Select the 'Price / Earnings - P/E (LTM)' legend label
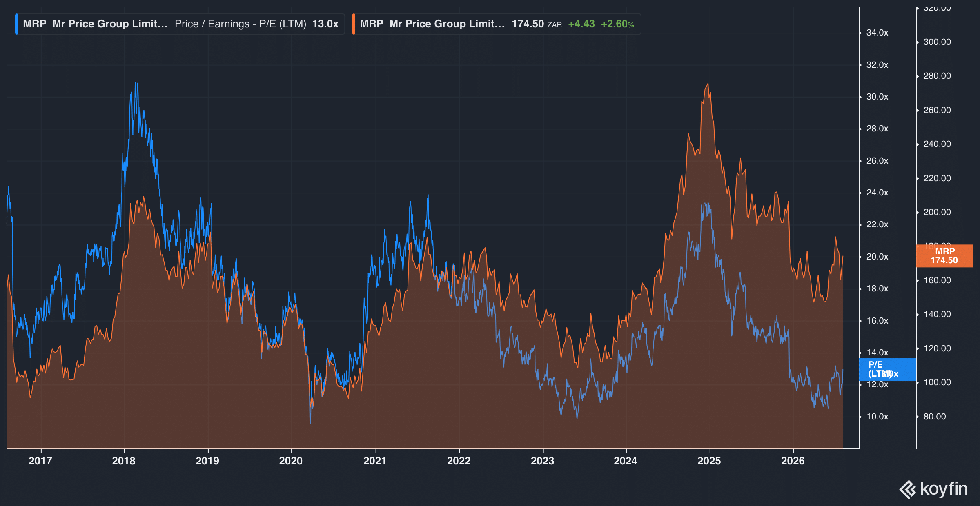 tap(241, 24)
